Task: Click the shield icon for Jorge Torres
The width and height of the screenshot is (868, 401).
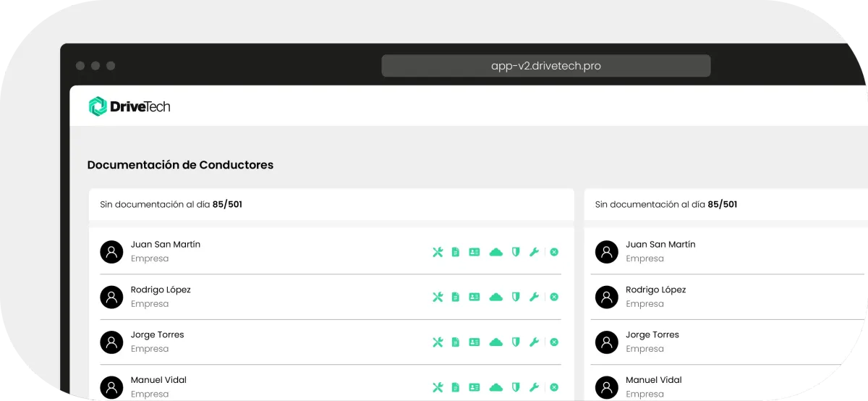Action: pyautogui.click(x=516, y=342)
